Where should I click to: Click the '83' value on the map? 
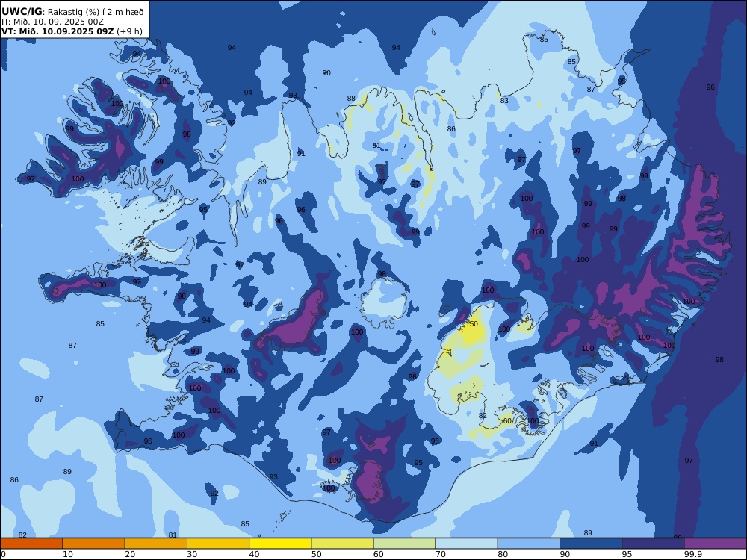[504, 101]
